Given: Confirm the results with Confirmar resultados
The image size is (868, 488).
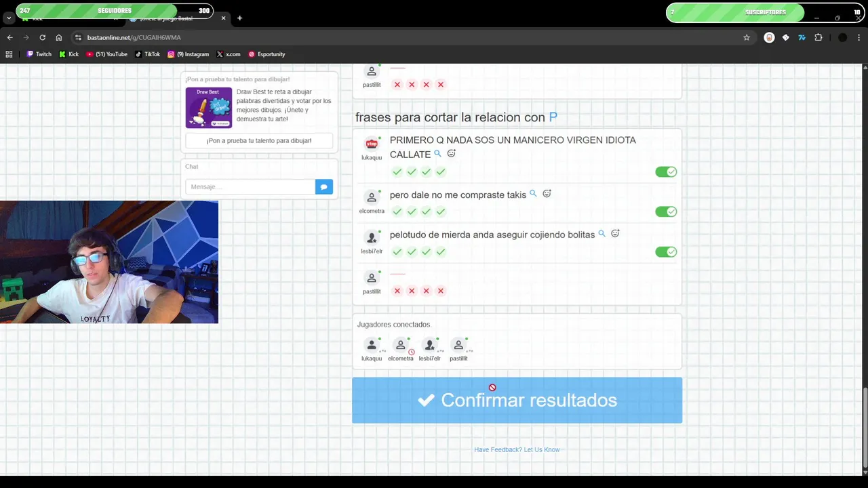Looking at the screenshot, I should point(517,400).
